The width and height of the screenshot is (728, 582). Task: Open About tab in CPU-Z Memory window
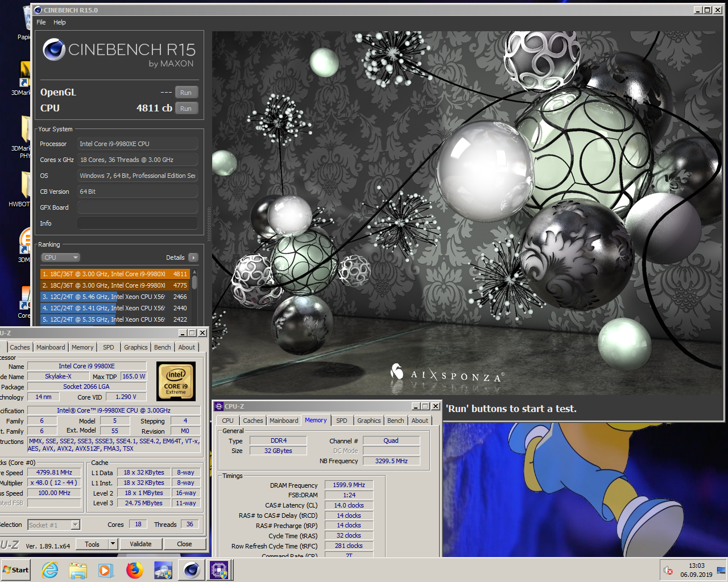(x=420, y=421)
